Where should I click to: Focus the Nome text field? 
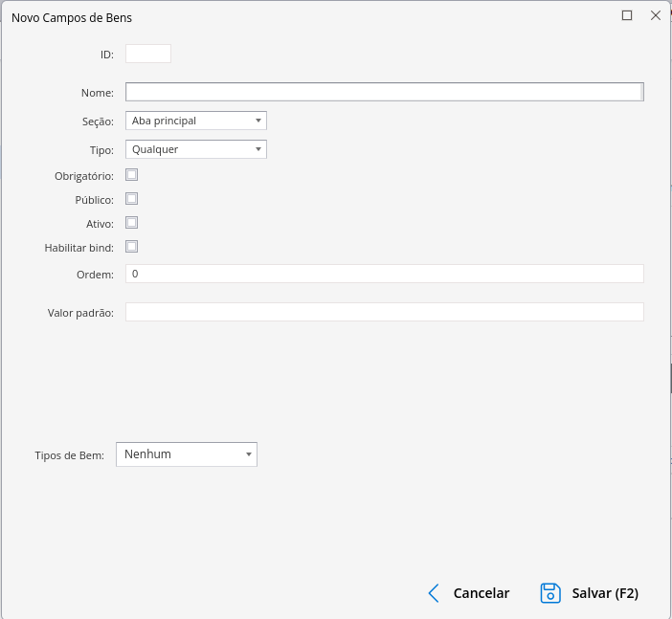click(383, 92)
